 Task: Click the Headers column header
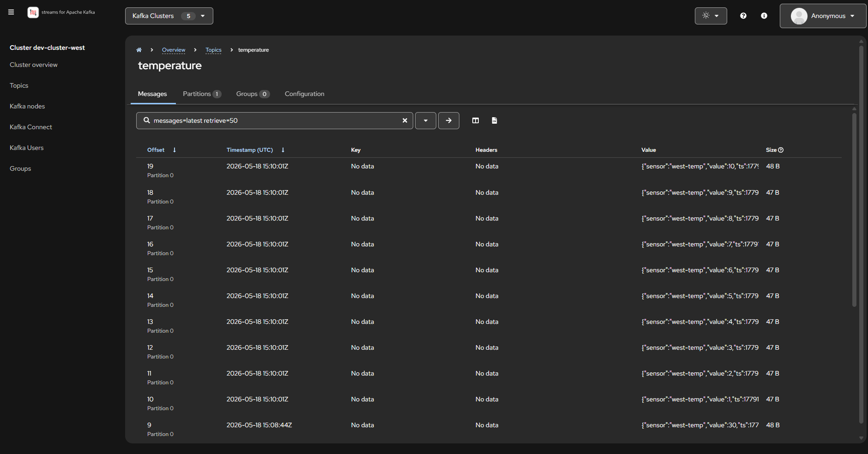point(486,150)
